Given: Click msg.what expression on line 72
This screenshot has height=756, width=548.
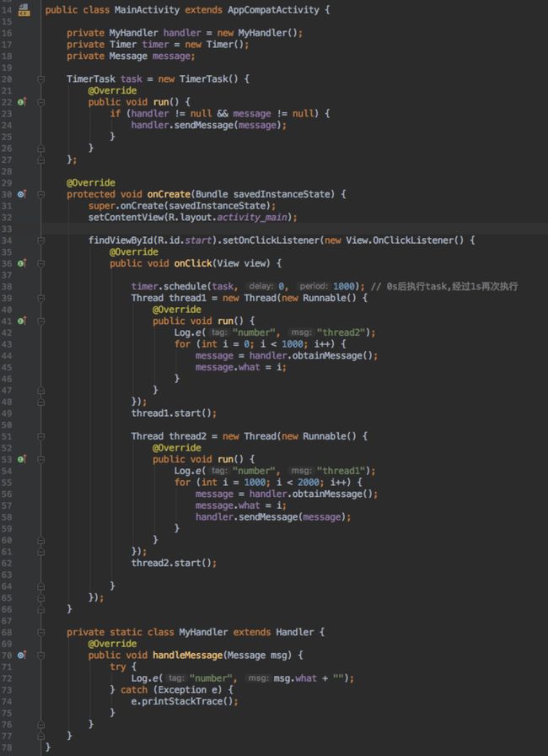Looking at the screenshot, I should point(295,678).
